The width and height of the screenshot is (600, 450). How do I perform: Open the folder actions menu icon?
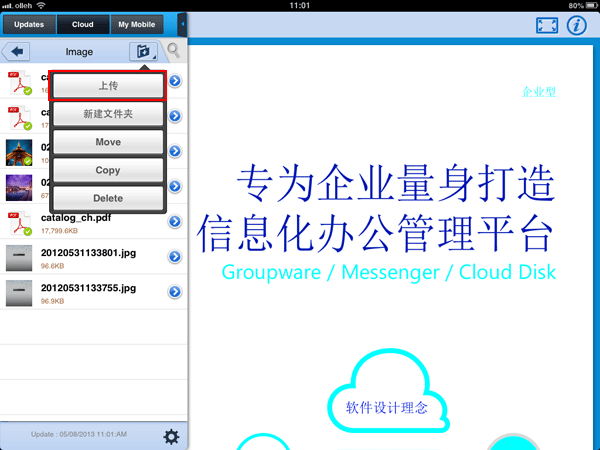click(143, 51)
